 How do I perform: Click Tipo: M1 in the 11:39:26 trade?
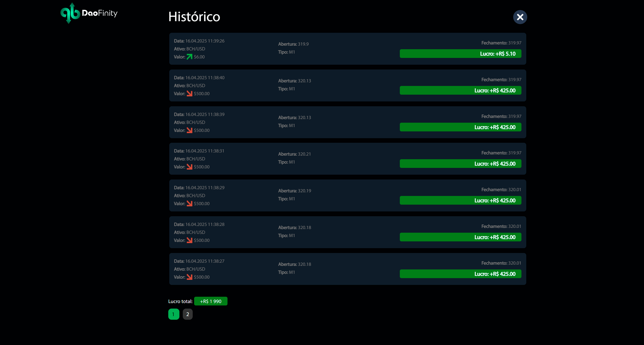(x=287, y=52)
